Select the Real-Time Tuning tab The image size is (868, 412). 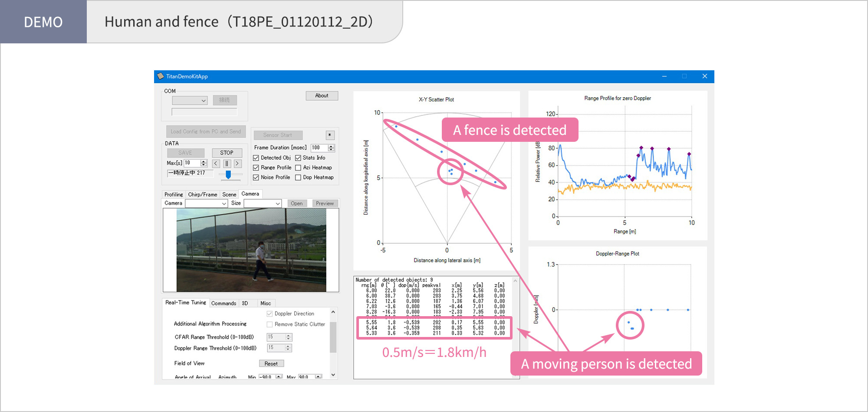click(186, 303)
